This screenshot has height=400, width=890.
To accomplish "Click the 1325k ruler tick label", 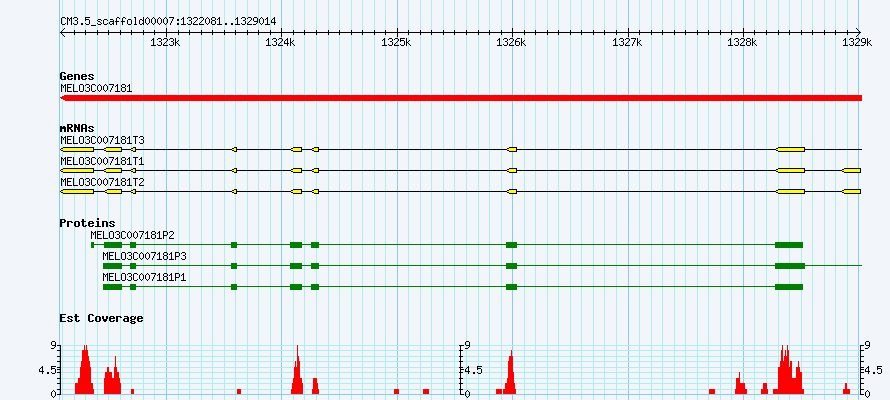I will pyautogui.click(x=397, y=41).
